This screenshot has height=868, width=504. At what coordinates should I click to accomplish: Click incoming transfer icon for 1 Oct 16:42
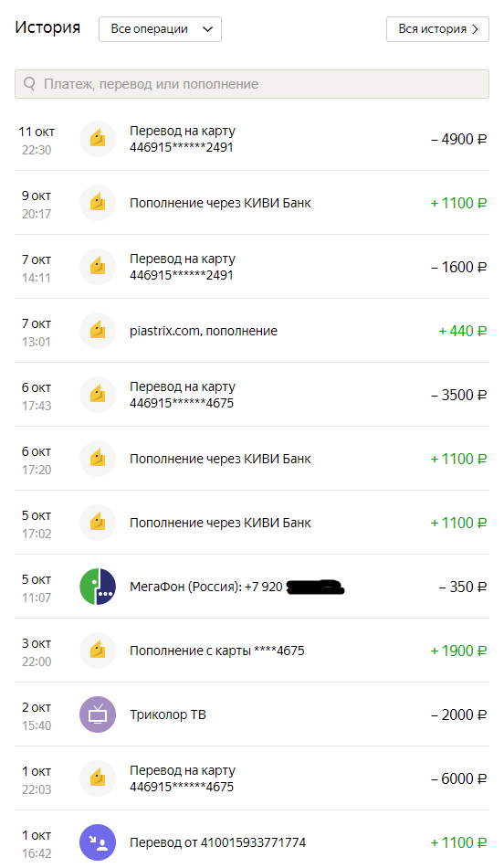coord(98,842)
